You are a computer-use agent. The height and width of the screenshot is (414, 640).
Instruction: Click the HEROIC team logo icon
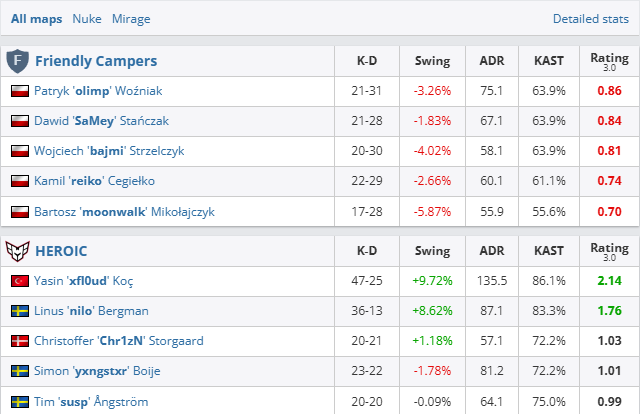click(x=17, y=250)
